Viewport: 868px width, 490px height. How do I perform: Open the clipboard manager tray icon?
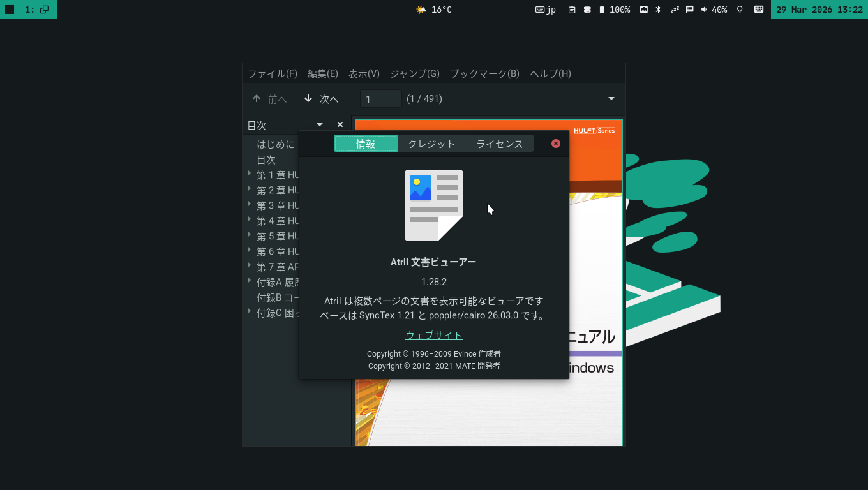(x=572, y=10)
